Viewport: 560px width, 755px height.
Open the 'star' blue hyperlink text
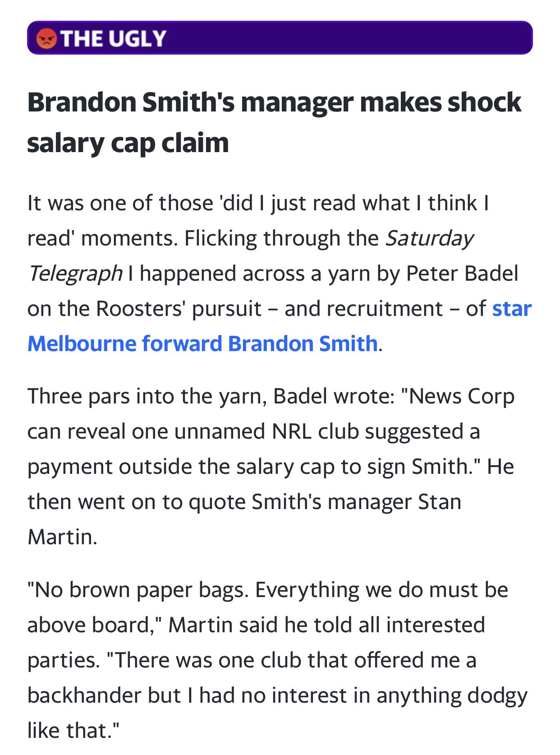point(512,309)
